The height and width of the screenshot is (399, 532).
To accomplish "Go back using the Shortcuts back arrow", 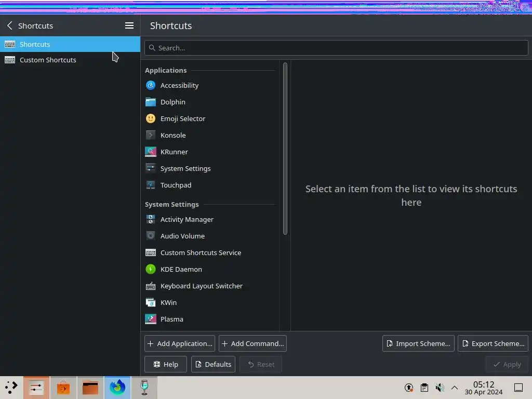I will (10, 25).
